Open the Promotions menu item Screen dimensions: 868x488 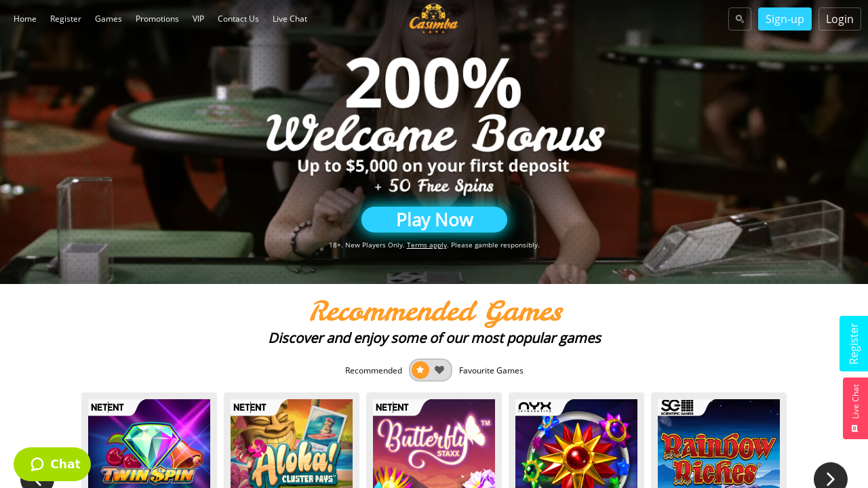tap(157, 19)
